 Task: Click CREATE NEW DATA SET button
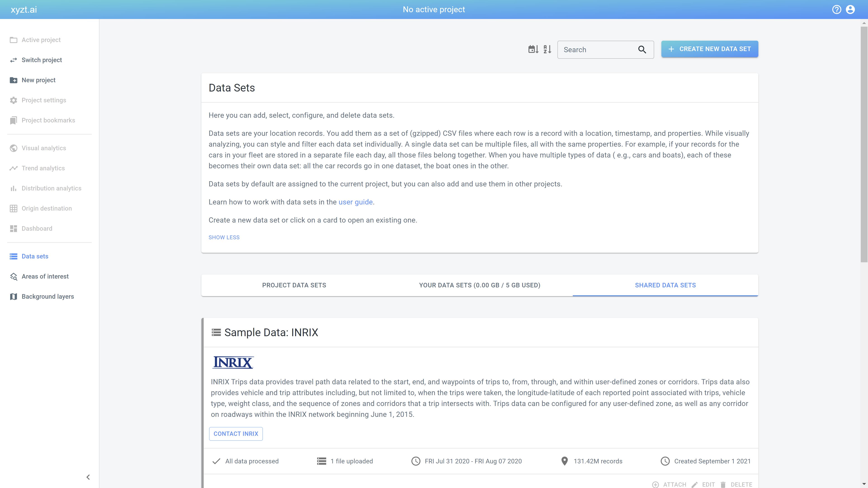(x=709, y=49)
